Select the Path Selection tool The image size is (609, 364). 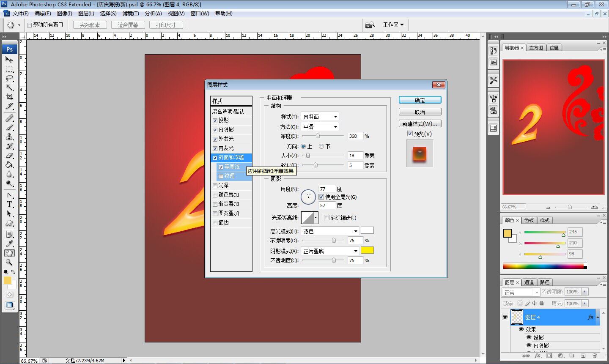(x=9, y=213)
